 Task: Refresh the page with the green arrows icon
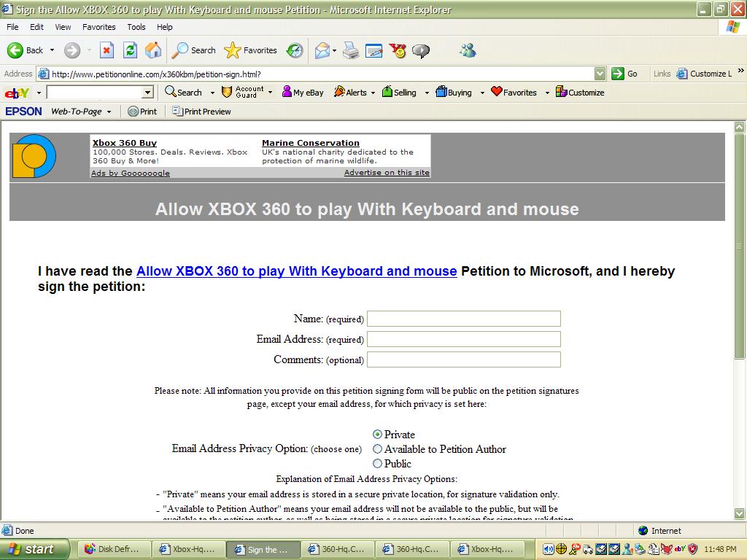pos(130,50)
